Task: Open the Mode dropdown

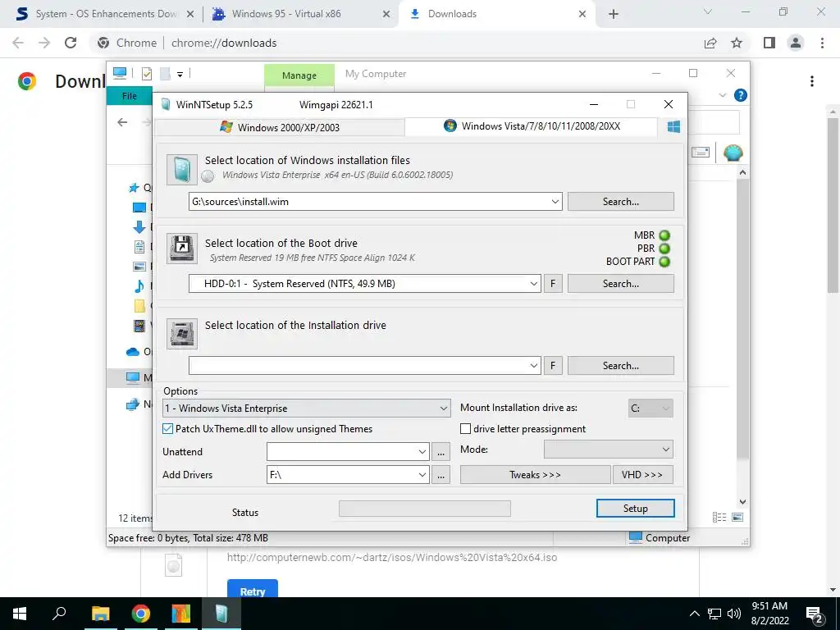Action: [x=609, y=450]
